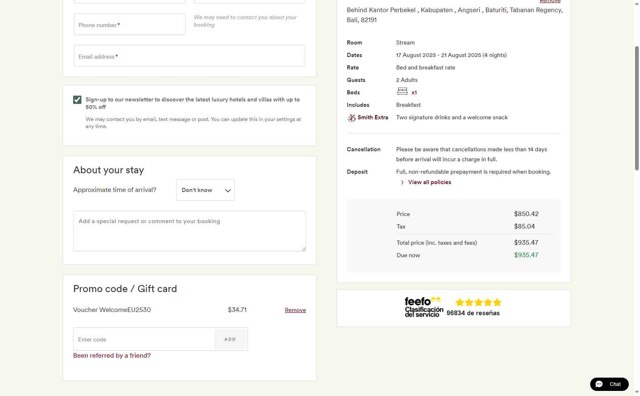The image size is (640, 396).
Task: Click the Stream room name
Action: tap(405, 42)
